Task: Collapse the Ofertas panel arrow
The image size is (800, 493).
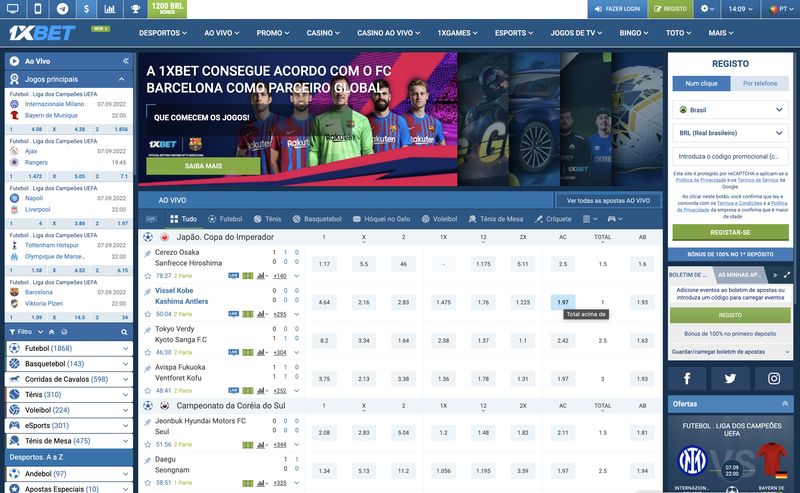Action: (x=785, y=404)
